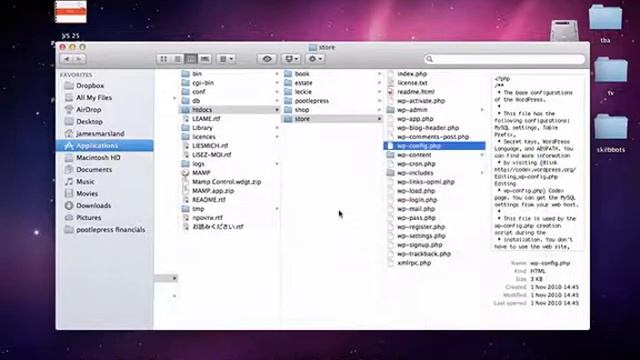Switch to list view

click(177, 59)
